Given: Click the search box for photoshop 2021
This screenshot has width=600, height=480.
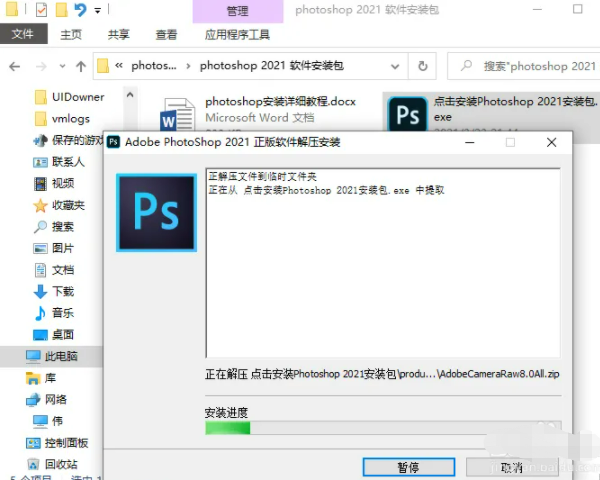Looking at the screenshot, I should [524, 66].
